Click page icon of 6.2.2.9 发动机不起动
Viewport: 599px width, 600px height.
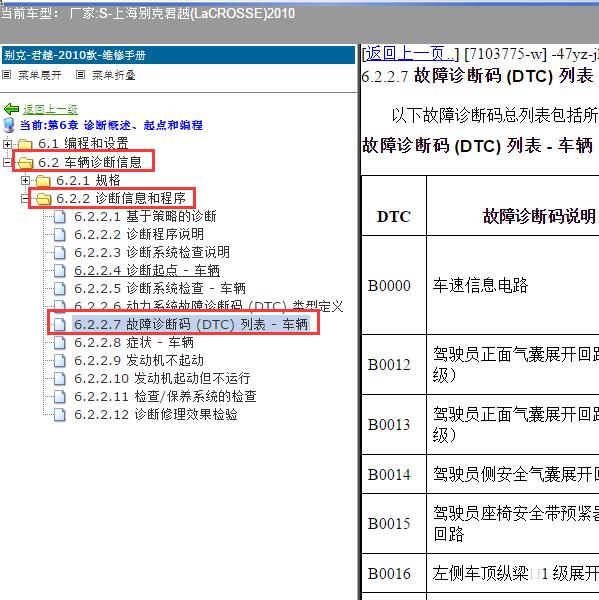pyautogui.click(x=59, y=360)
